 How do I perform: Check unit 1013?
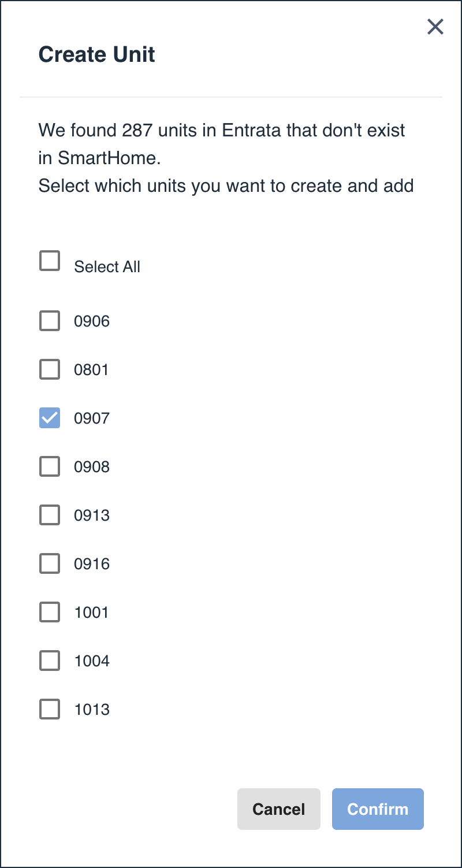[50, 709]
